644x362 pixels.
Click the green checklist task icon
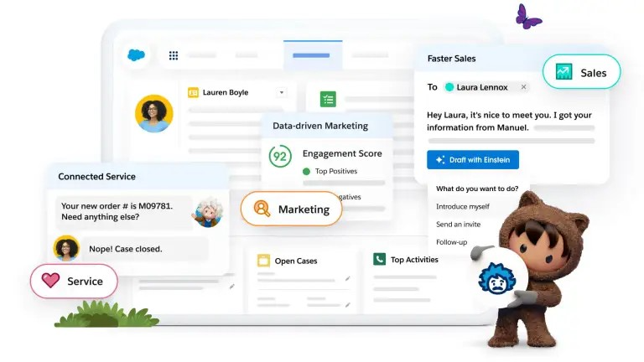click(328, 99)
